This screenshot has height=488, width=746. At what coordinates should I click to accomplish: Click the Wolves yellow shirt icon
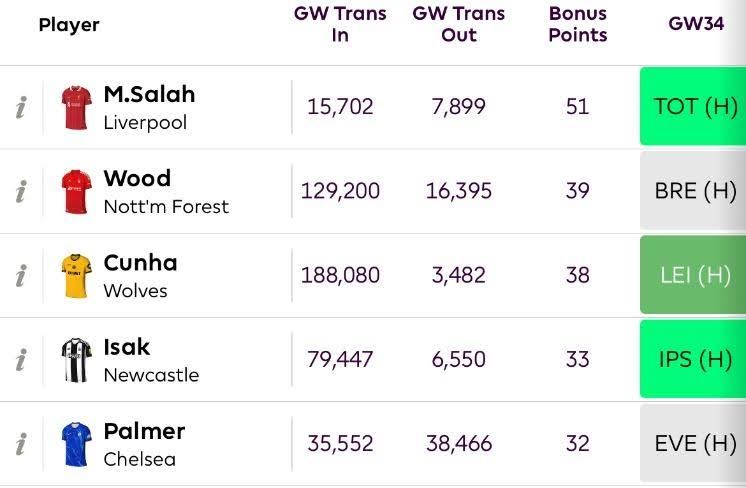click(77, 276)
